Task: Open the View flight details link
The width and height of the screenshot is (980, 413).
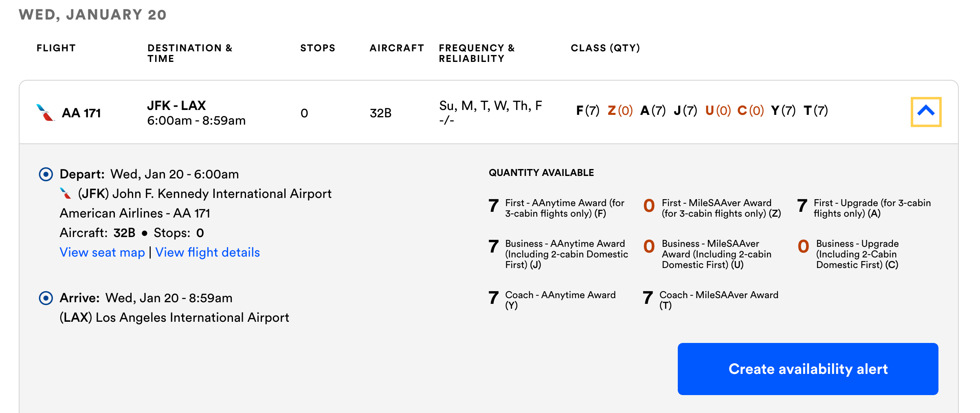Action: click(x=208, y=253)
